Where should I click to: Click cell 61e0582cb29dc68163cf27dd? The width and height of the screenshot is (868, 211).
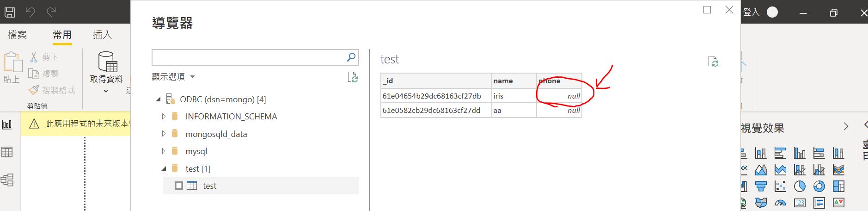point(436,110)
